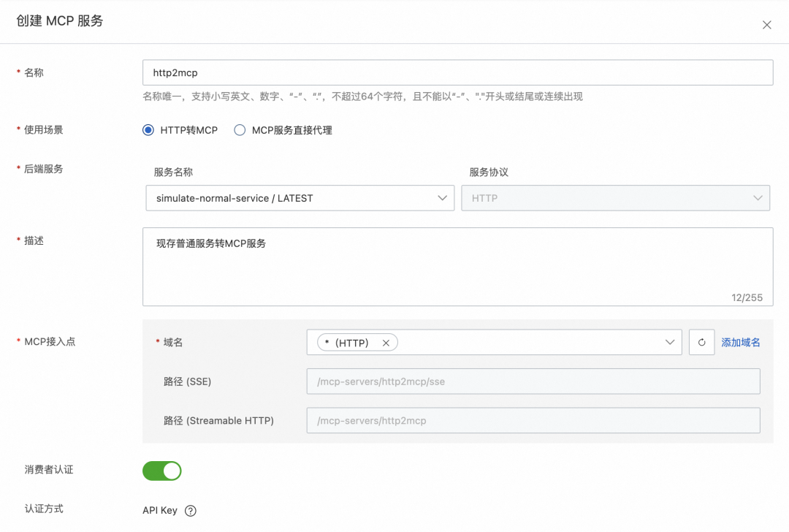
Task: Remove the "* (HTTP)" domain tag
Action: point(386,343)
